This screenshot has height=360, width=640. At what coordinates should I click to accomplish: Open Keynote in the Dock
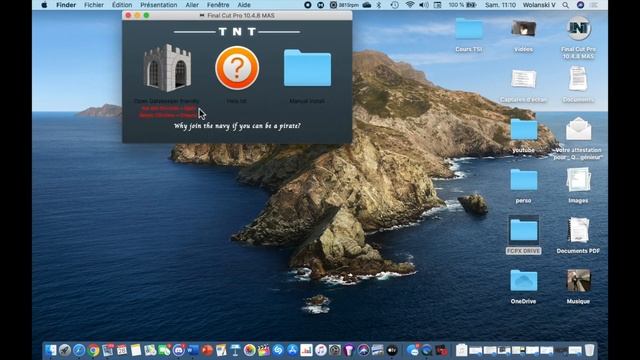click(235, 350)
